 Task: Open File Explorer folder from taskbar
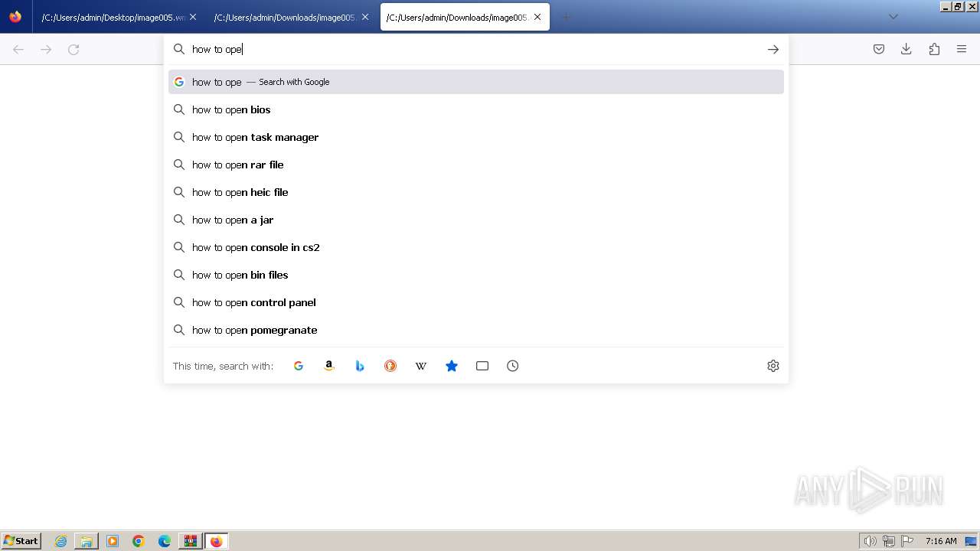click(87, 541)
